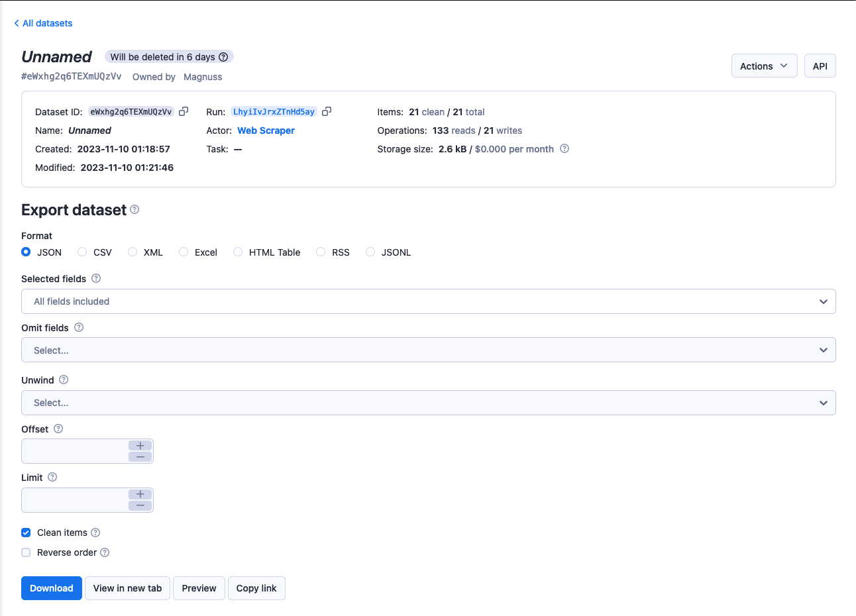This screenshot has height=616, width=856.
Task: Navigate back via All datasets link
Action: tap(43, 23)
